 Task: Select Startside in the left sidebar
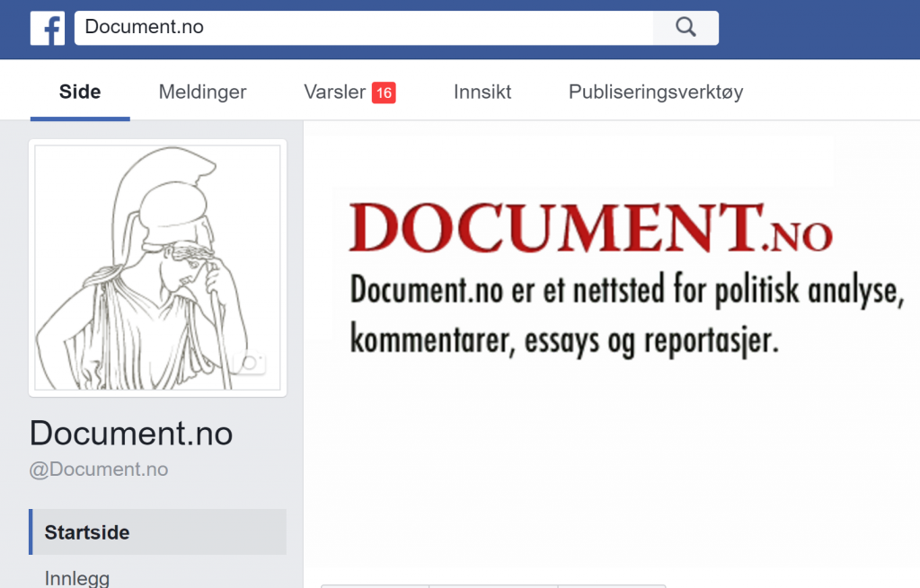tap(87, 532)
